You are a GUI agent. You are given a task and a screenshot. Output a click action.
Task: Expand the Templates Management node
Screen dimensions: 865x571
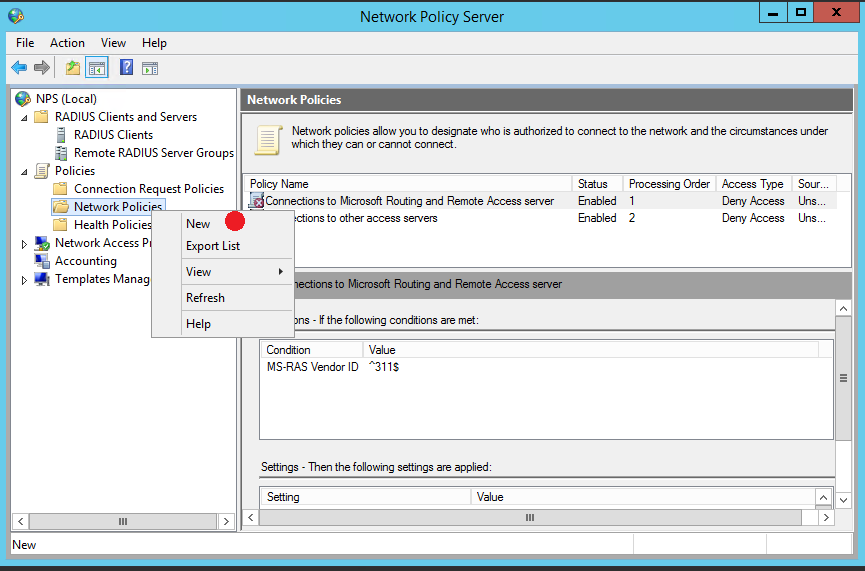click(x=24, y=280)
